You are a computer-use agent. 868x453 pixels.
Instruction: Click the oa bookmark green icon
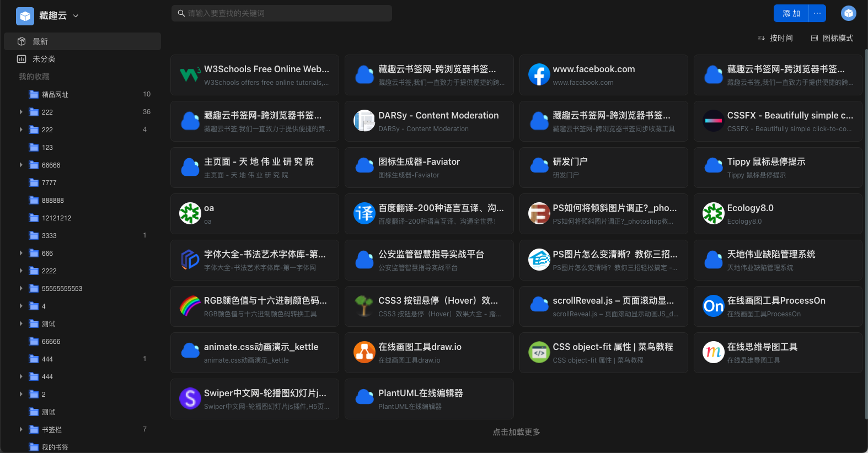tap(190, 213)
